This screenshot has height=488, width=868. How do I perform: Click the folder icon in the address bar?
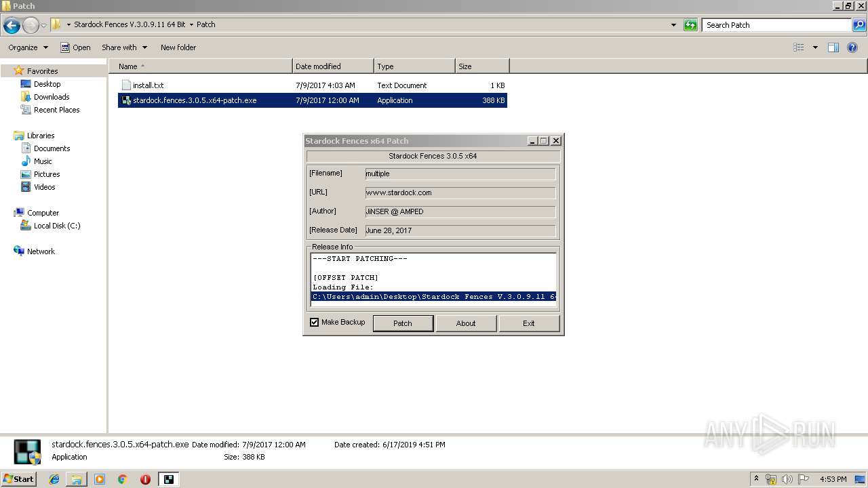click(x=56, y=24)
